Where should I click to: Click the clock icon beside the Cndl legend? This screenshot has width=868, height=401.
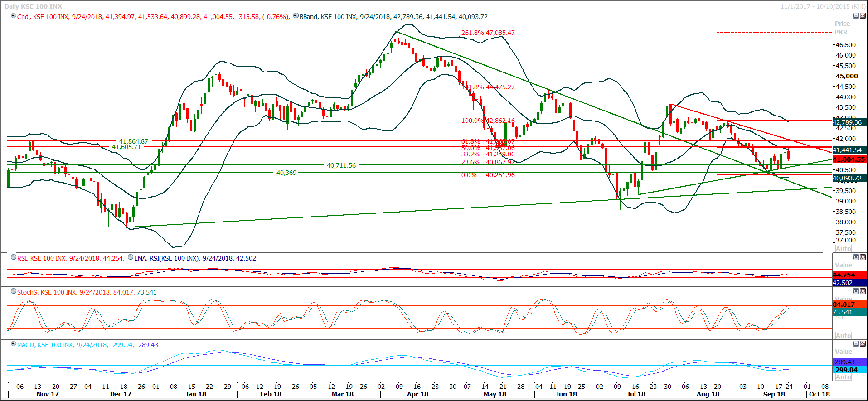click(x=14, y=16)
